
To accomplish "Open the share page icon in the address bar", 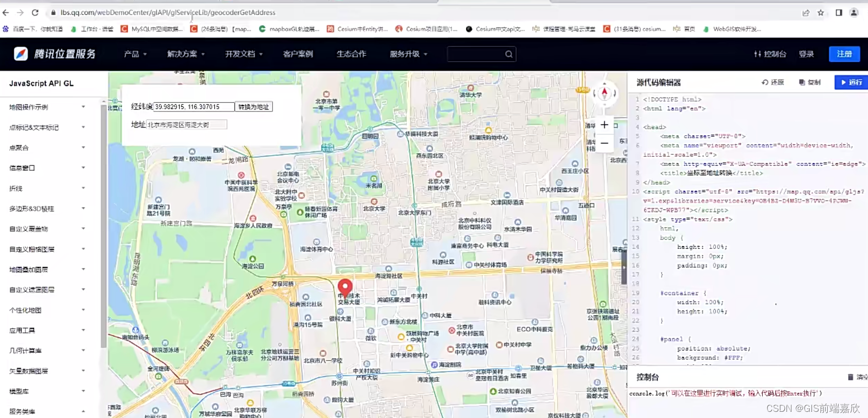I will pos(806,13).
